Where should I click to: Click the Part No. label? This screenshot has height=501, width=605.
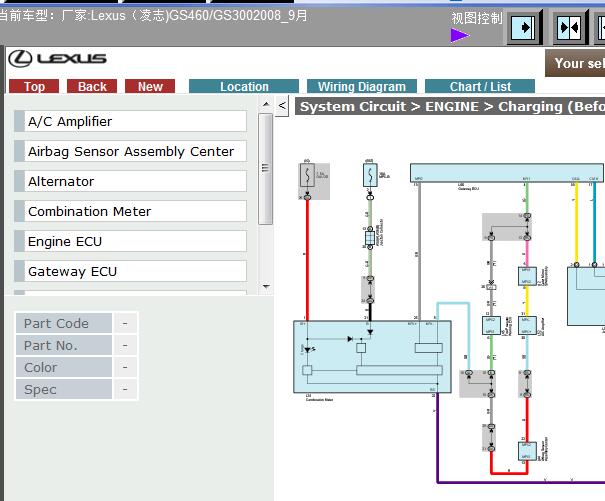[x=64, y=345]
